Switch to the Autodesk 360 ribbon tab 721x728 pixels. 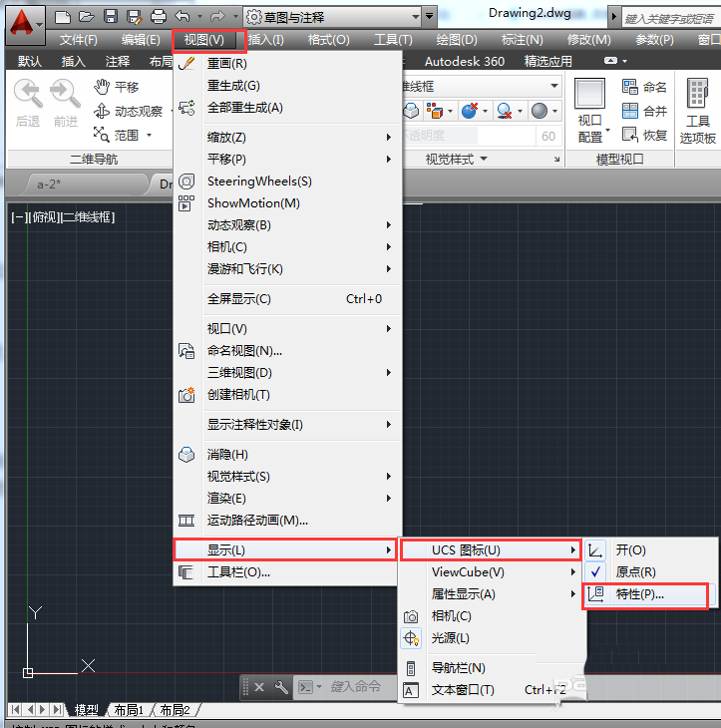point(465,61)
